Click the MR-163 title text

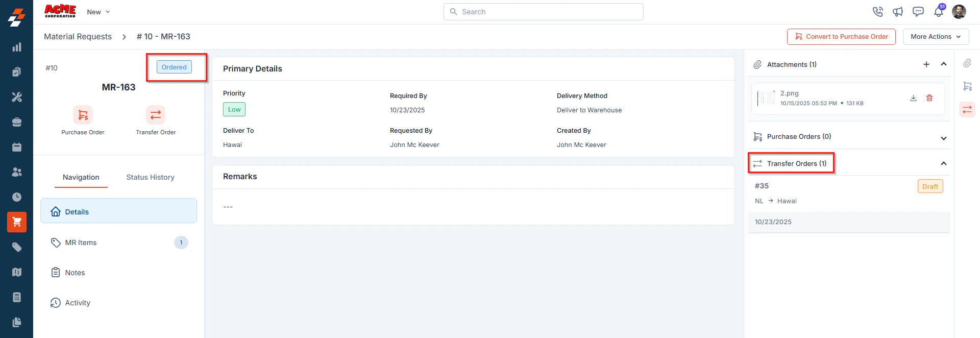[x=118, y=87]
